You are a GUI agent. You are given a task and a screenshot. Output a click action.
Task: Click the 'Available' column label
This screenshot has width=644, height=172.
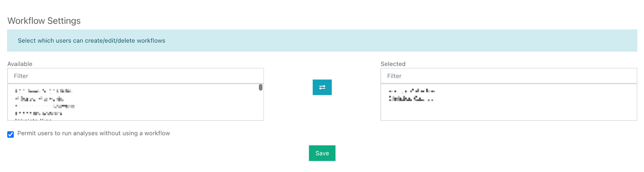click(20, 64)
